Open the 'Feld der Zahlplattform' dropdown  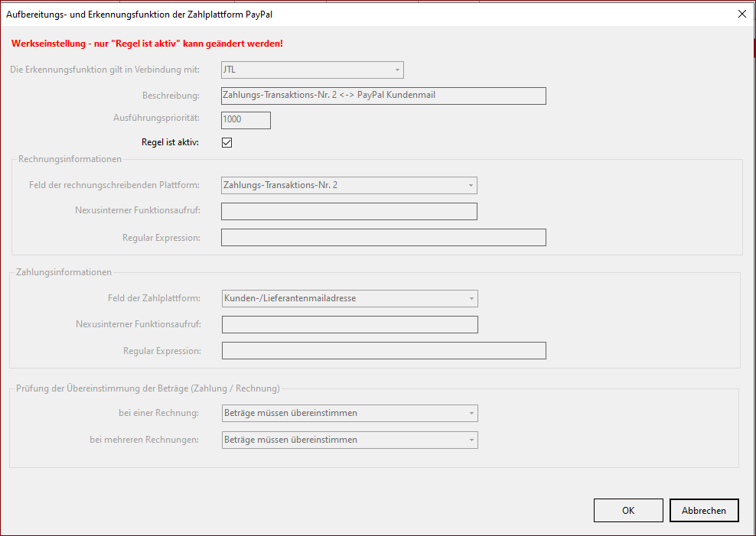tap(350, 298)
